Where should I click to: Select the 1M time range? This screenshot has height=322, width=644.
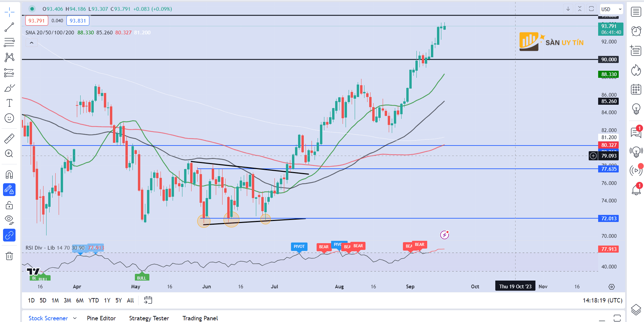pos(55,300)
